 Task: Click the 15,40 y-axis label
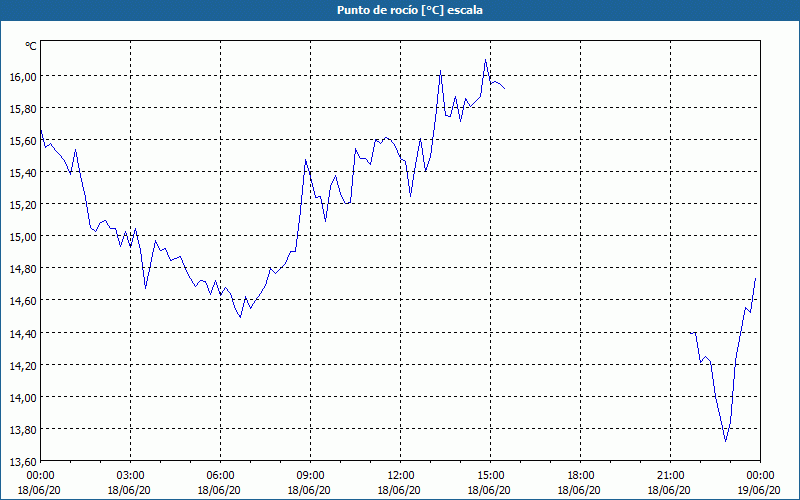(23, 172)
